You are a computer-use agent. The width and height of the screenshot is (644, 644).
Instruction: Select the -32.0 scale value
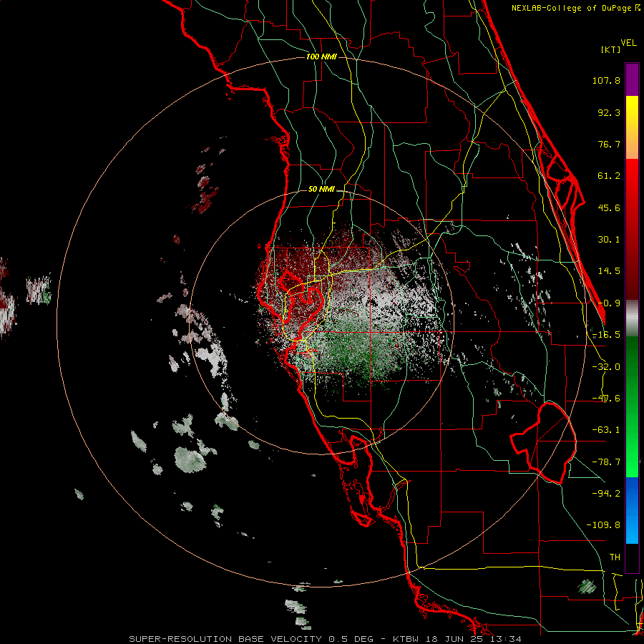tap(606, 367)
